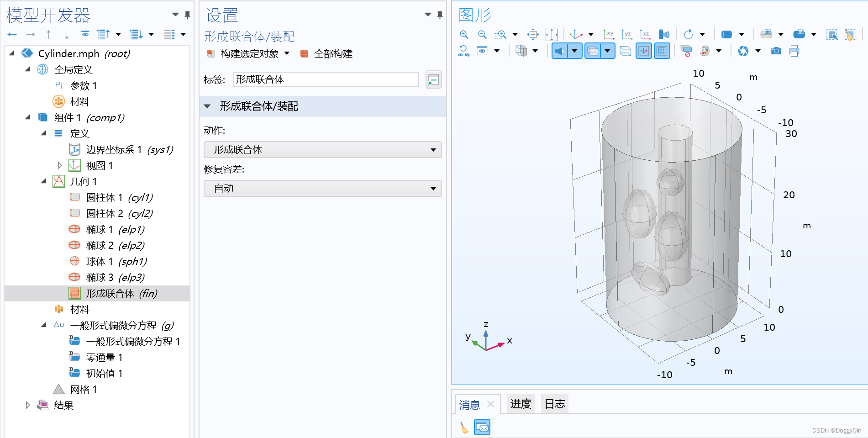Switch to the 日志 tab
Screen dimensions: 868x438
click(554, 404)
